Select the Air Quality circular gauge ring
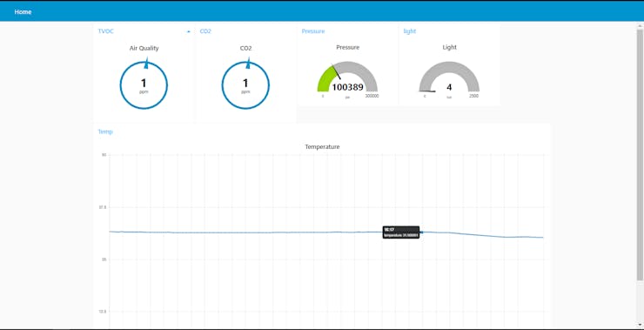644x330 pixels. click(144, 85)
